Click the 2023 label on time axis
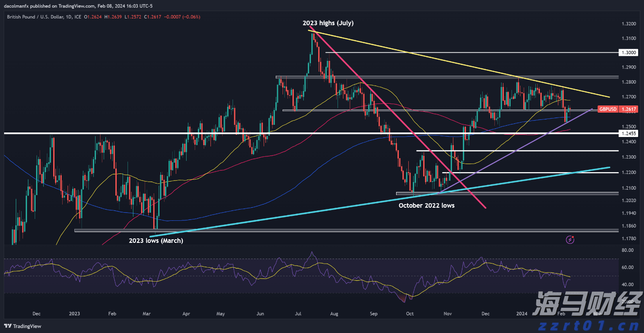 pos(74,313)
